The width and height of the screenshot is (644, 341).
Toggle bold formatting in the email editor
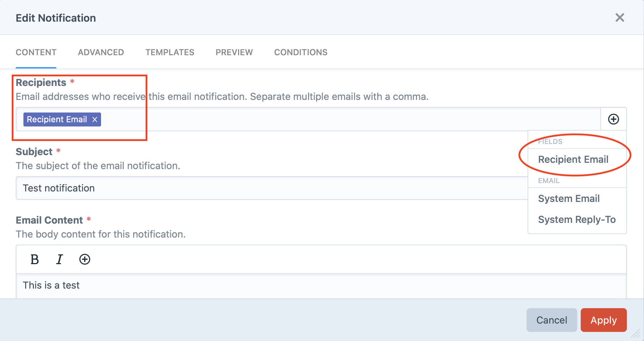coord(34,259)
